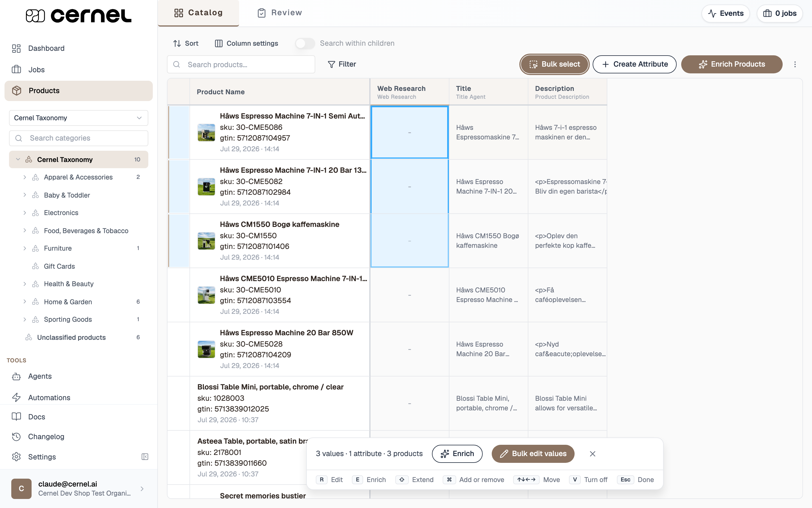Image resolution: width=812 pixels, height=508 pixels.
Task: Toggle Bulk select mode
Action: (554, 64)
